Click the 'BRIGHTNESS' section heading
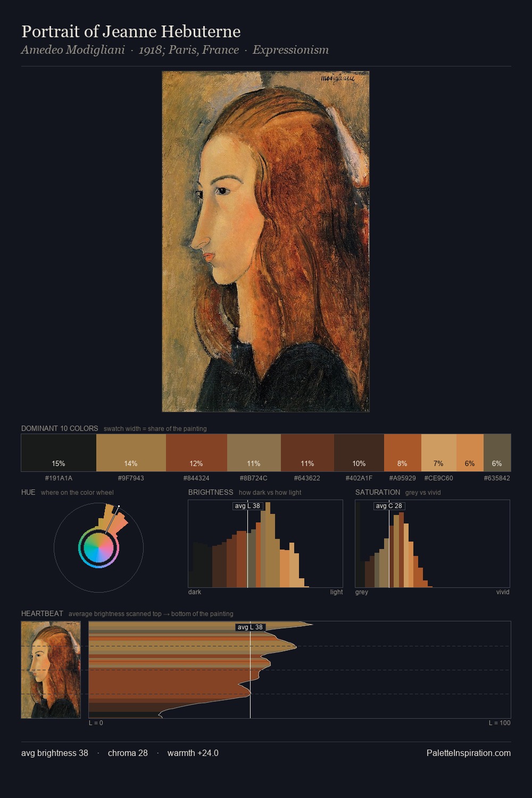 [211, 492]
